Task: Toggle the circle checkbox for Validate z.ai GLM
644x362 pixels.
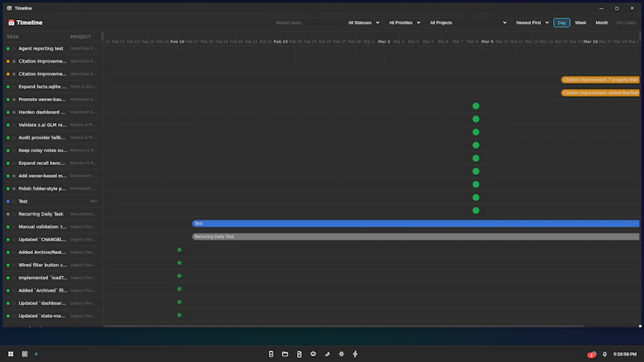Action: pyautogui.click(x=14, y=125)
